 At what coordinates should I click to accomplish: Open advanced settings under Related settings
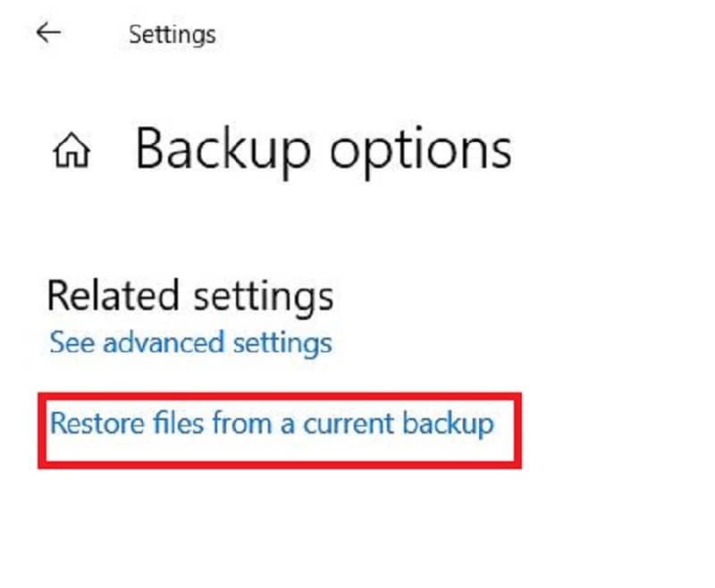[x=190, y=342]
